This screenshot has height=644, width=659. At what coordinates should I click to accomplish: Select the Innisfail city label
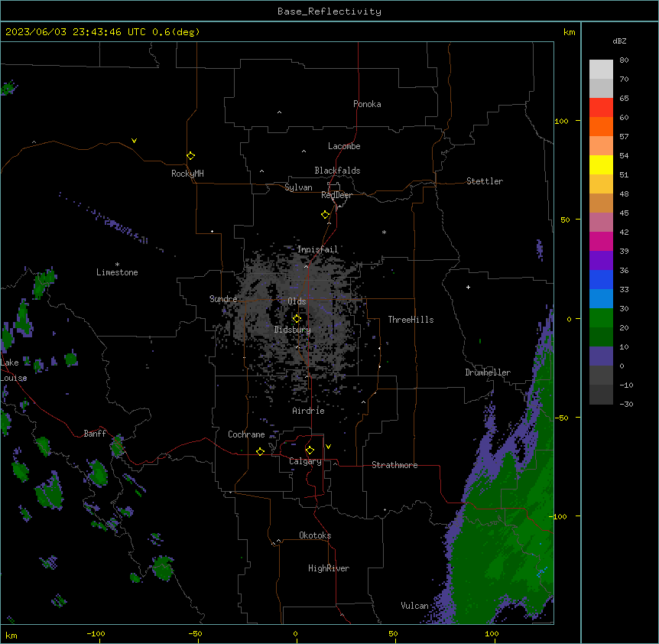[317, 249]
